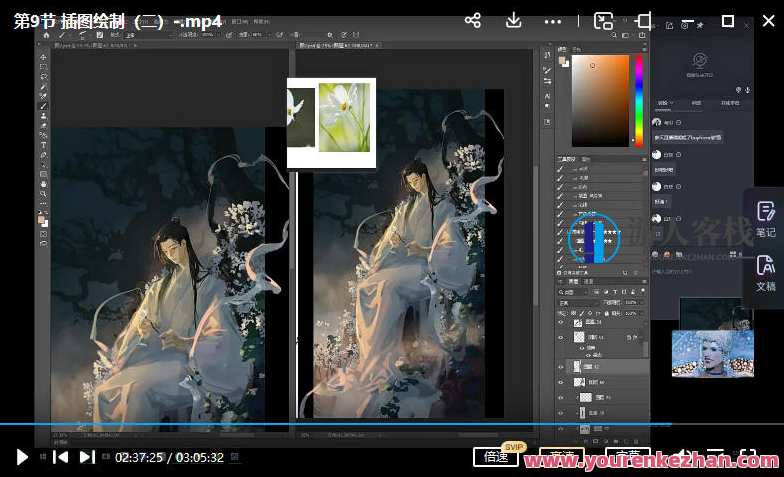Open Photoshop search magnifier icon
The image size is (784, 477).
614,35
